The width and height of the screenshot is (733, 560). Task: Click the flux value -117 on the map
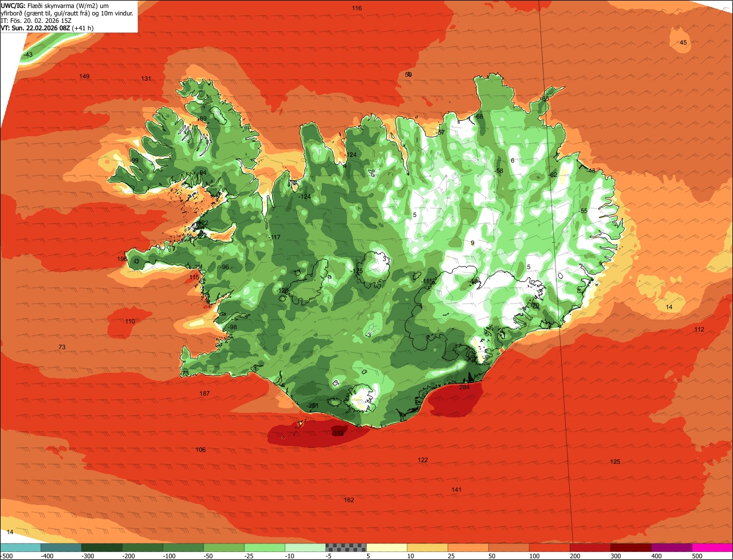point(275,238)
